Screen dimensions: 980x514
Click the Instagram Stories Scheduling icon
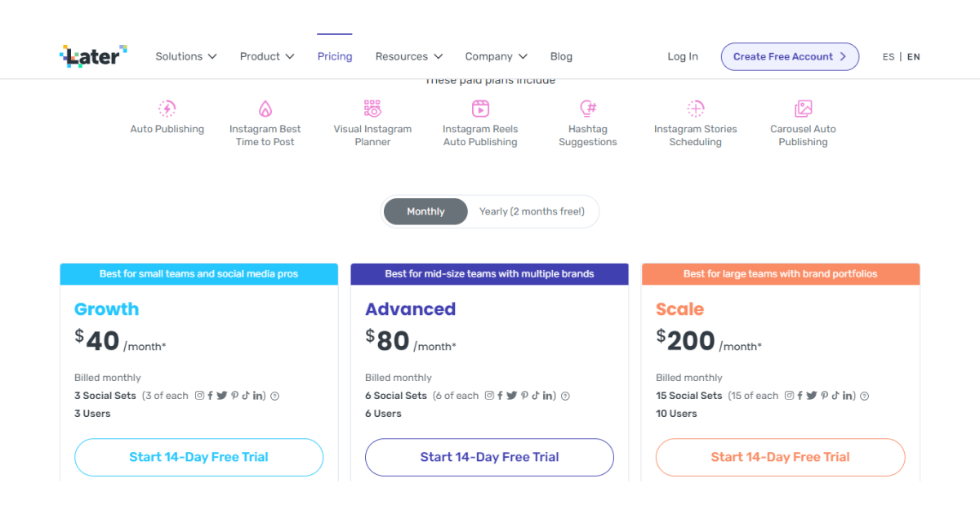[x=695, y=109]
